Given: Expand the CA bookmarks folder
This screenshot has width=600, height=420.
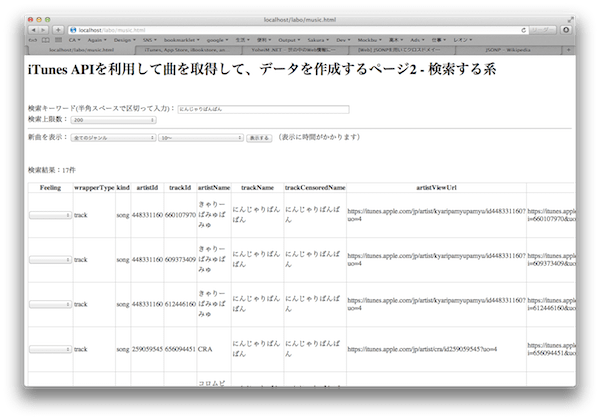Looking at the screenshot, I should 75,40.
